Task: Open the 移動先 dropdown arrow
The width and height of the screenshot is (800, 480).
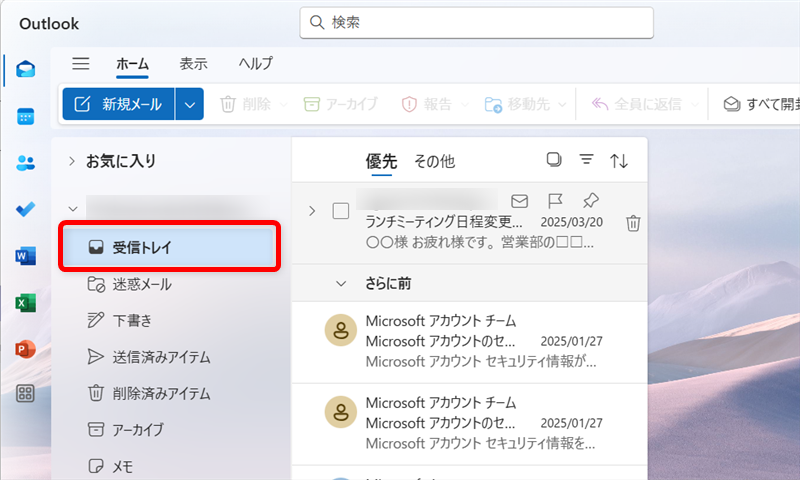Action: click(562, 105)
